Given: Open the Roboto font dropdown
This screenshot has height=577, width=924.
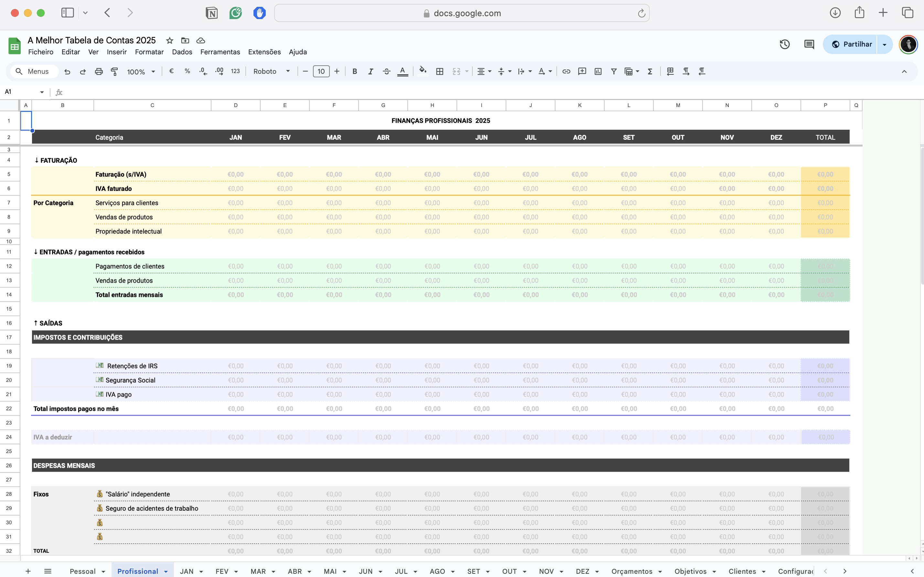Looking at the screenshot, I should 271,71.
